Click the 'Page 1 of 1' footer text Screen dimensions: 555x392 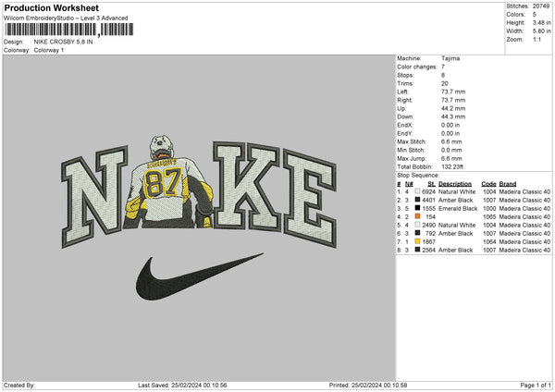click(536, 385)
